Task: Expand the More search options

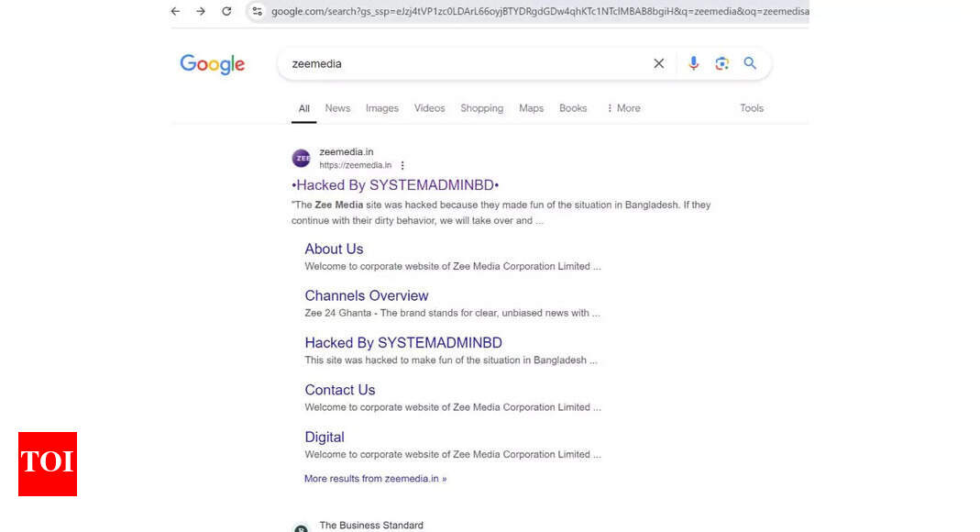Action: (623, 108)
